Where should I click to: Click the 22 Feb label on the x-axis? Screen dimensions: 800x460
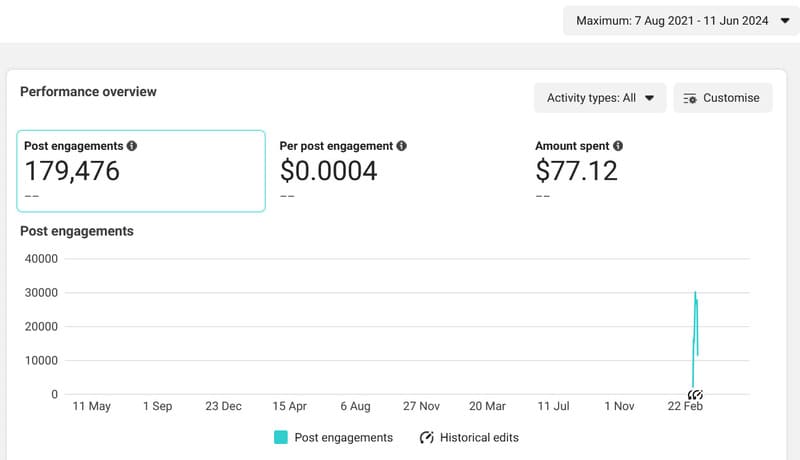click(x=685, y=407)
